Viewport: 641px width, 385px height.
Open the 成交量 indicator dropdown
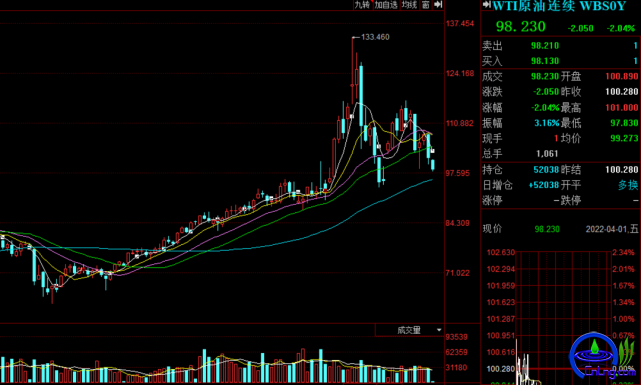[x=409, y=330]
